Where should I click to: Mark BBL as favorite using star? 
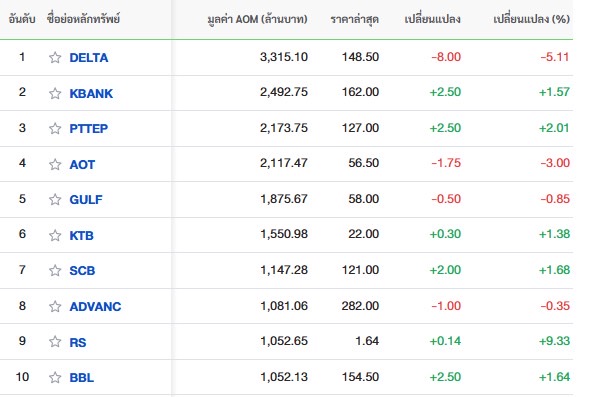pyautogui.click(x=55, y=377)
